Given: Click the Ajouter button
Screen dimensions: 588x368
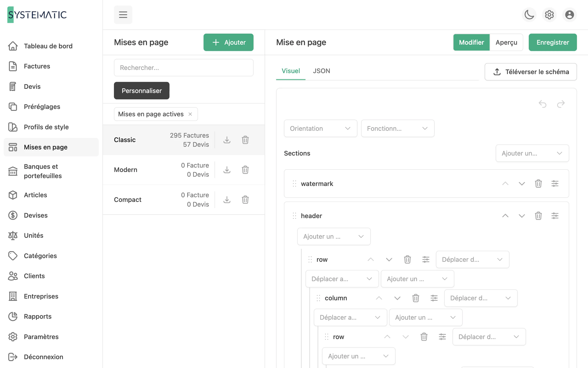Looking at the screenshot, I should point(228,42).
